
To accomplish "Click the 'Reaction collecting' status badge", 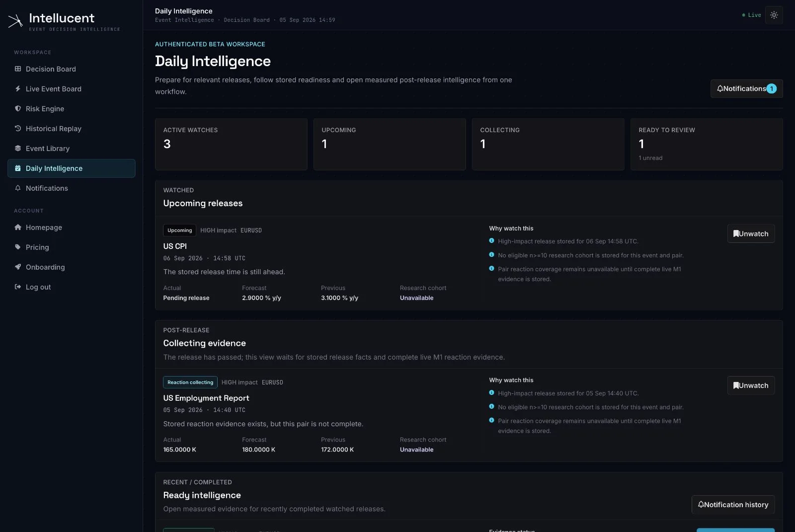I will pos(190,382).
